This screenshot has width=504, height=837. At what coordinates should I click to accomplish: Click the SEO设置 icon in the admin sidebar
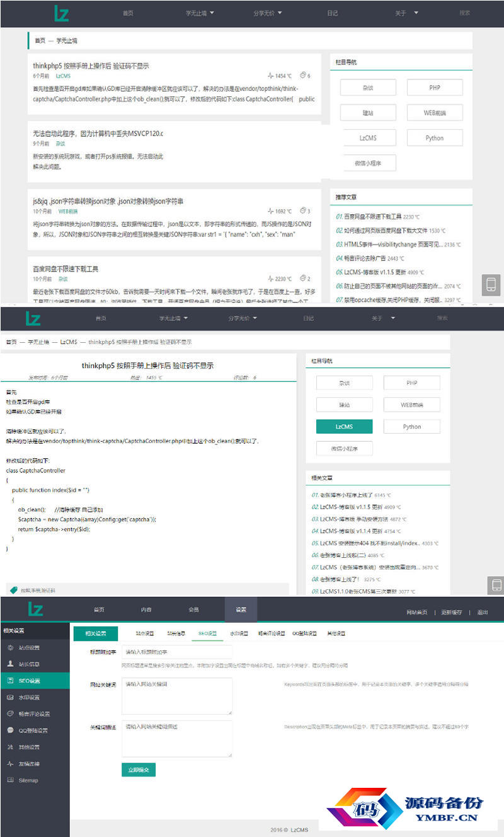point(10,681)
